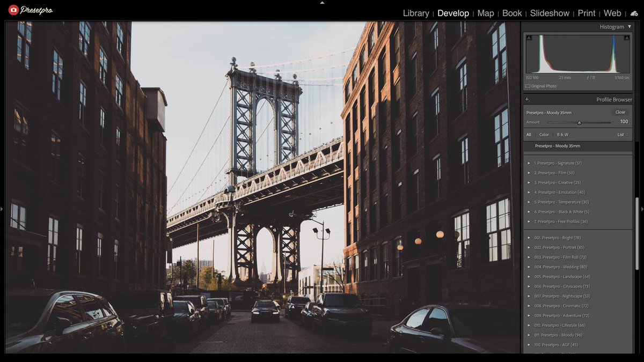Open the Book module
This screenshot has height=362, width=644.
tap(512, 13)
